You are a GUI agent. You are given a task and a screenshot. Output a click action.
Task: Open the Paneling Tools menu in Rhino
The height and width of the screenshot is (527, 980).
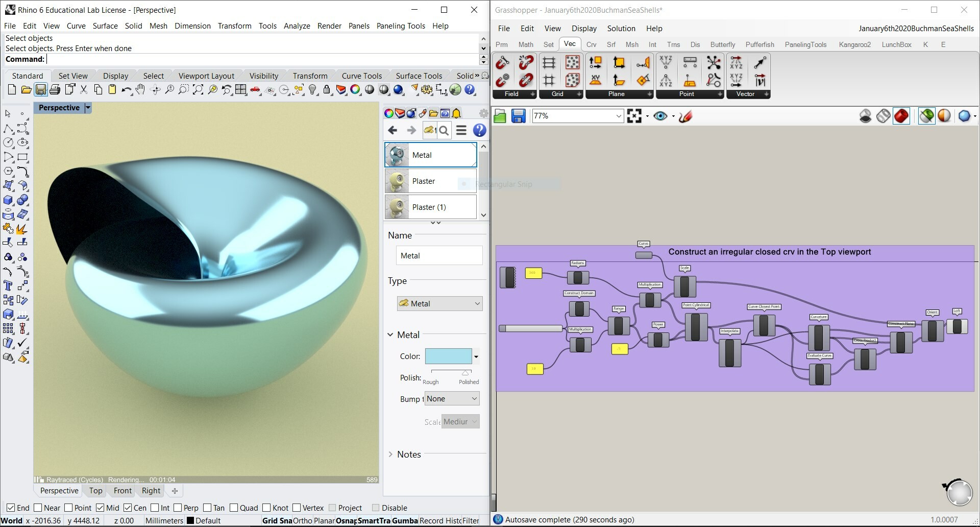coord(400,26)
